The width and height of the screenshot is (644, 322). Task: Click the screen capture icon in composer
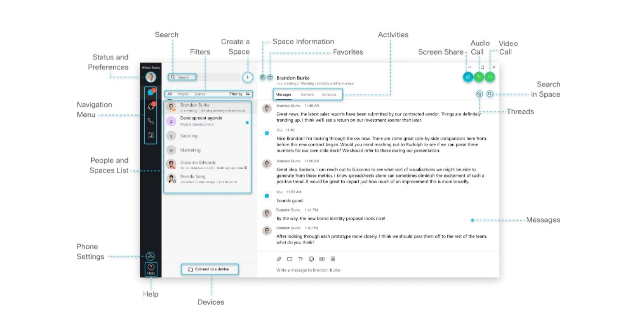[x=289, y=259]
